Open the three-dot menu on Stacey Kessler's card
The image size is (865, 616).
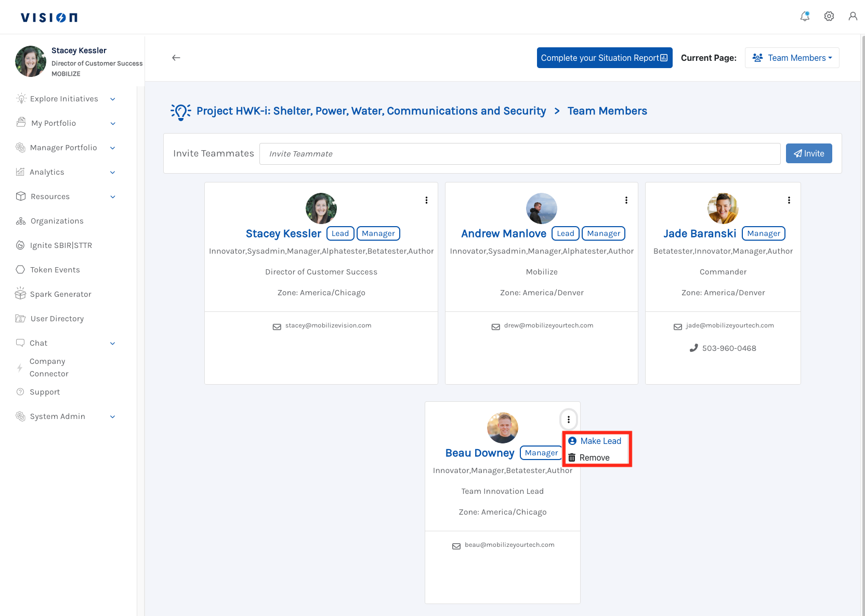(426, 200)
